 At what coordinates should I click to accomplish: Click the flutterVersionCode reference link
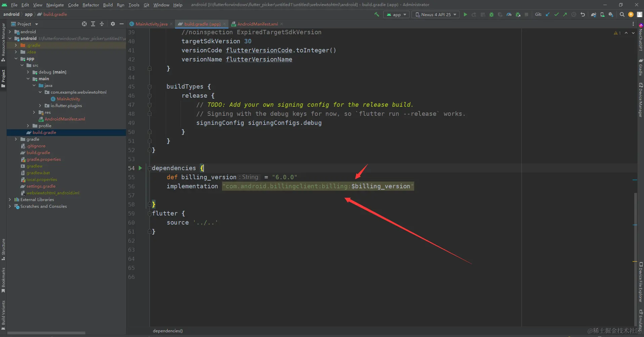[259, 50]
